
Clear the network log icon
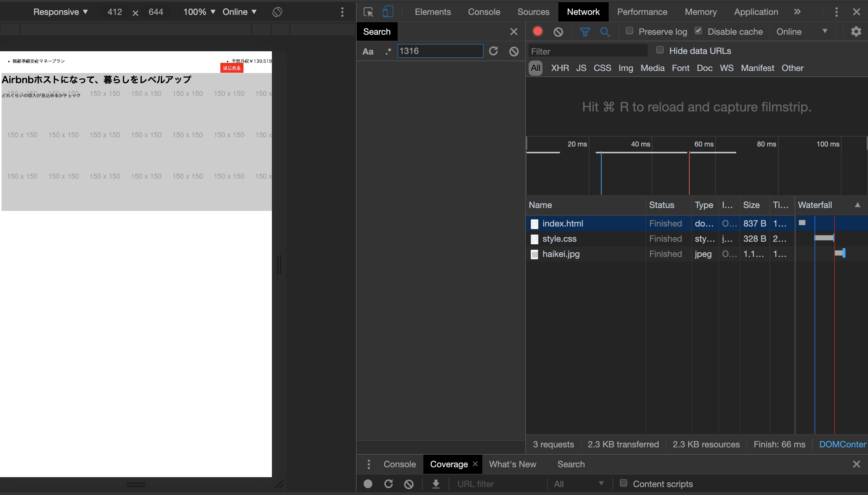pos(558,32)
